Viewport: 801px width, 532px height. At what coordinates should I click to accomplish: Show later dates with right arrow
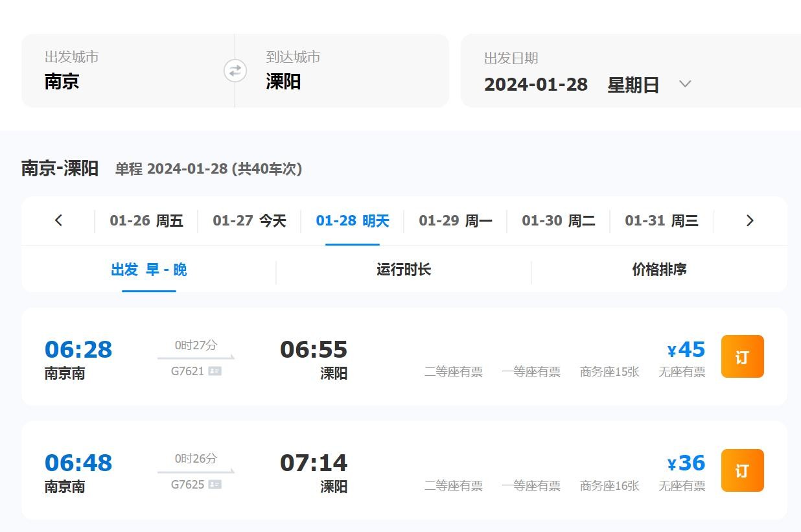(750, 221)
